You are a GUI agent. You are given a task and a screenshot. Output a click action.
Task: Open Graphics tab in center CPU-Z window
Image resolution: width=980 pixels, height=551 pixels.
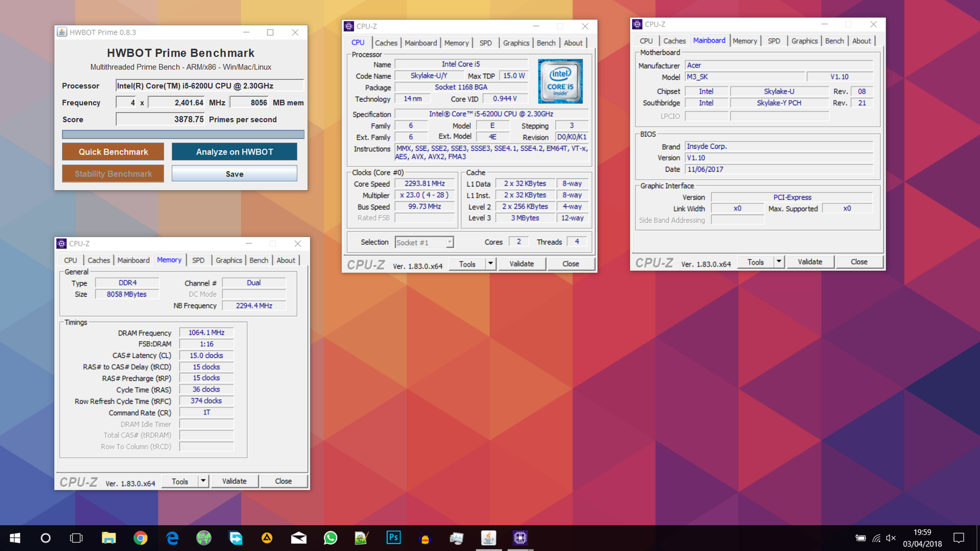[516, 43]
